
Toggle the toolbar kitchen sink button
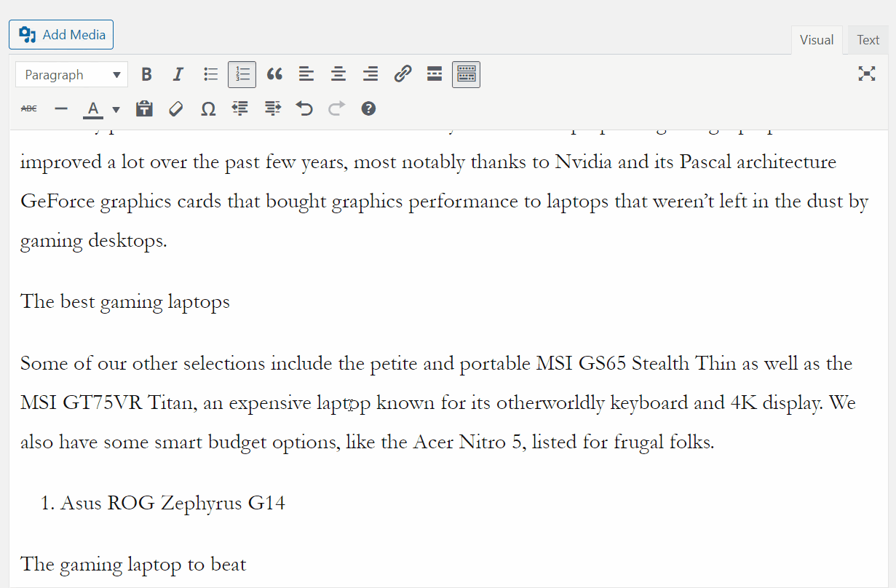pos(466,74)
